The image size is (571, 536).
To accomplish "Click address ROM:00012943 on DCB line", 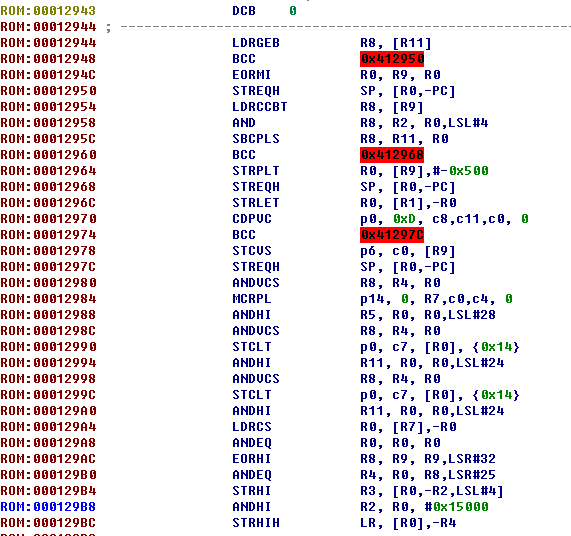I will (x=48, y=11).
